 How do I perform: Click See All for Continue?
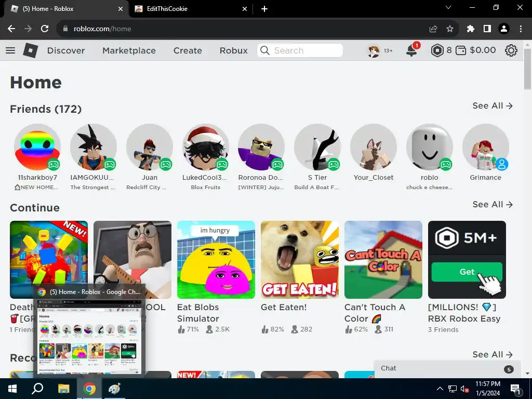(x=493, y=205)
